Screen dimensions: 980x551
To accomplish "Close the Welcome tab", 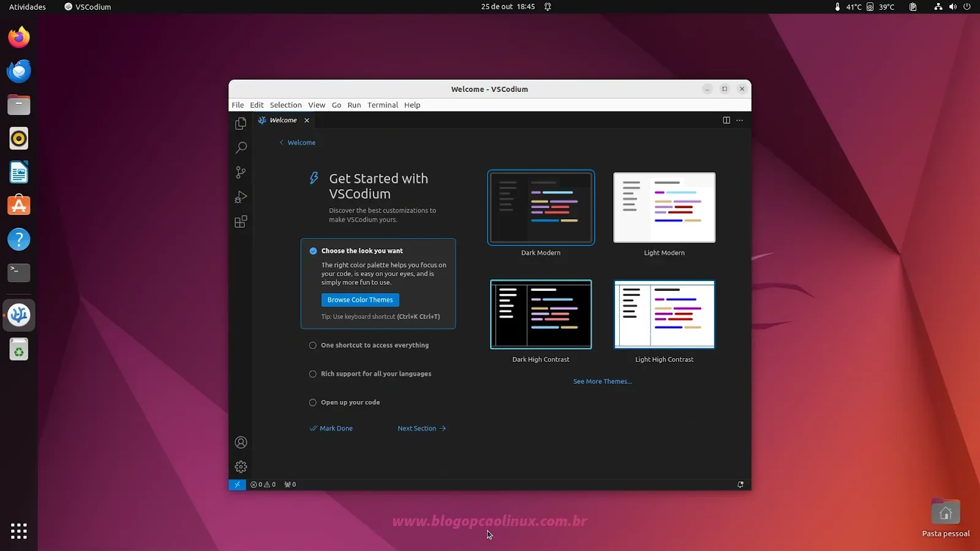I will [x=307, y=120].
